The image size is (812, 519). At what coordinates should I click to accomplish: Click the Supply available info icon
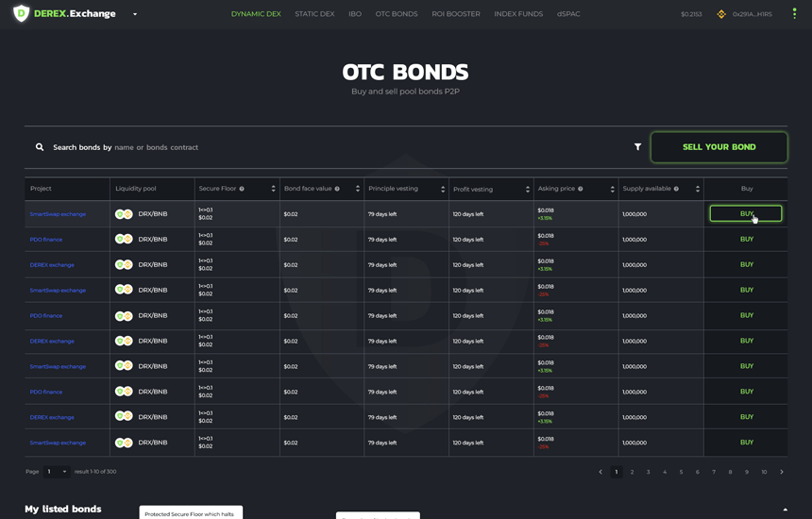[676, 189]
